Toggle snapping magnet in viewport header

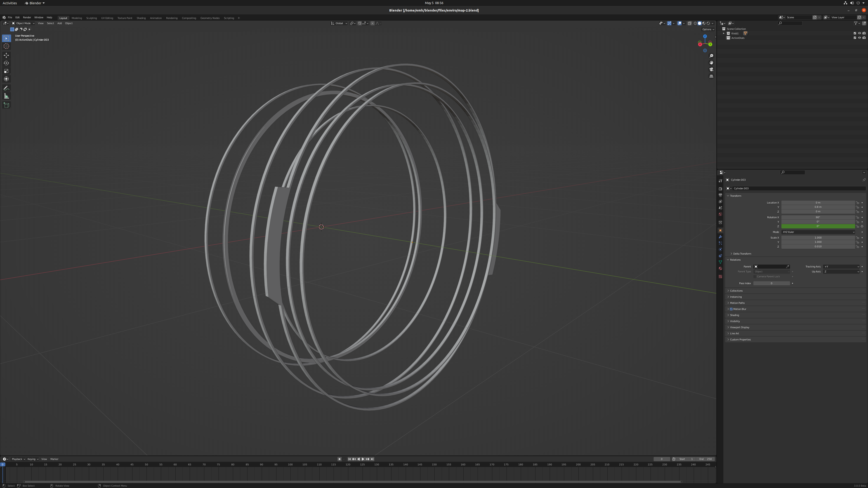(x=360, y=23)
